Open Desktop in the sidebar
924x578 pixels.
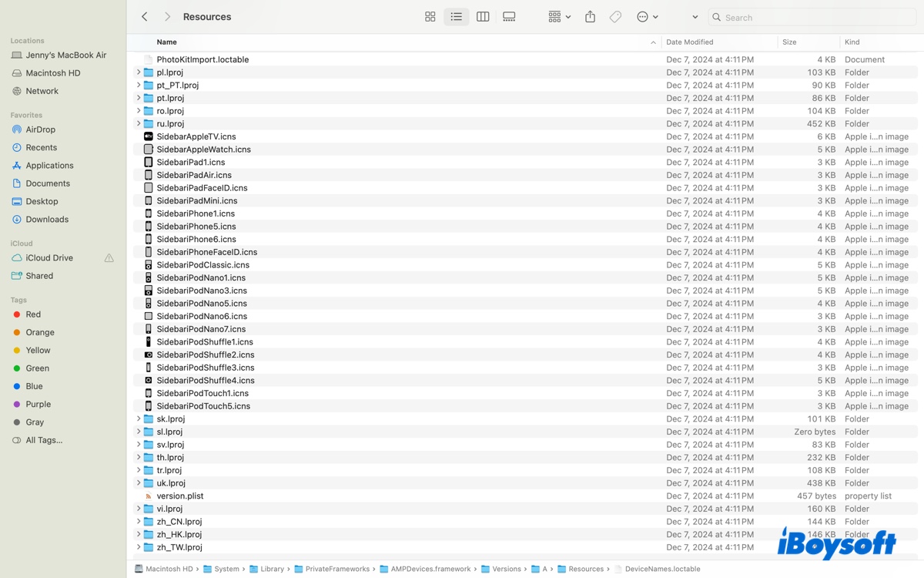pos(42,201)
